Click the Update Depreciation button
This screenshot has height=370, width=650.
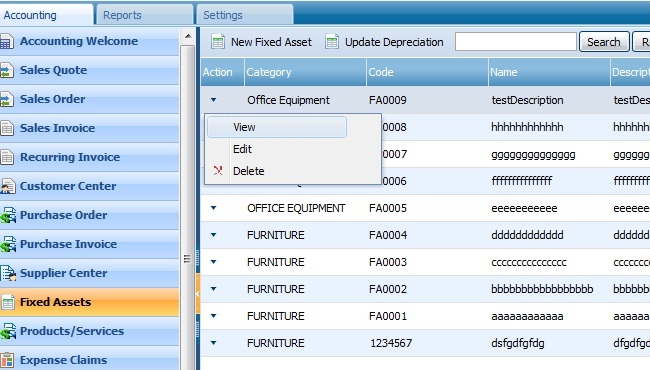385,42
